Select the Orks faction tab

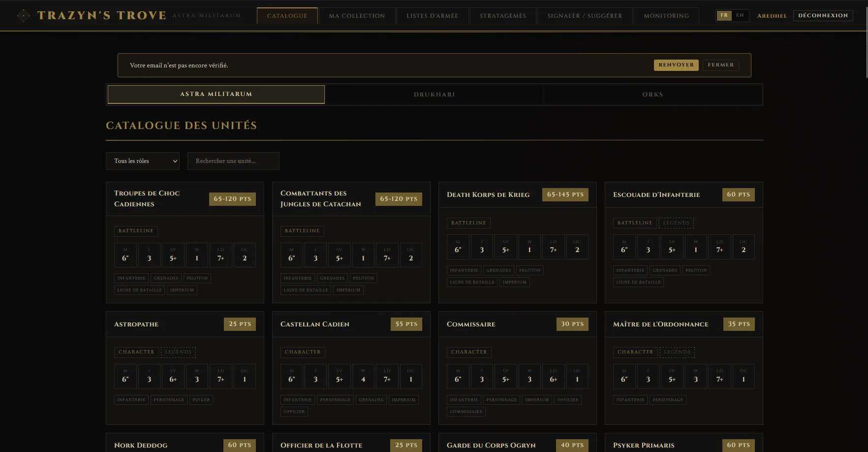tap(653, 95)
